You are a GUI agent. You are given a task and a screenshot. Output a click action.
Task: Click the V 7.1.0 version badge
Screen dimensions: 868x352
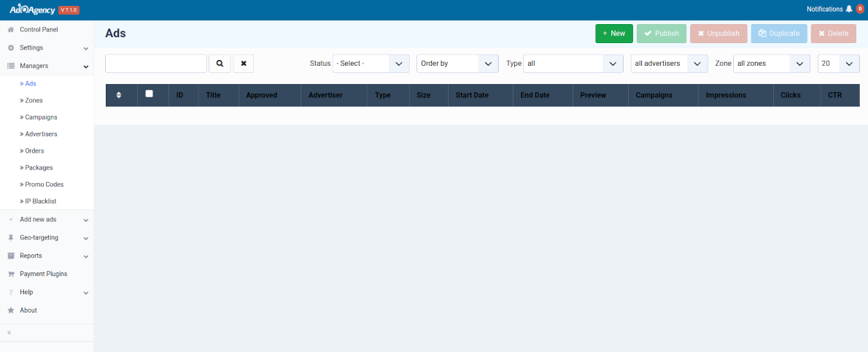[69, 9]
